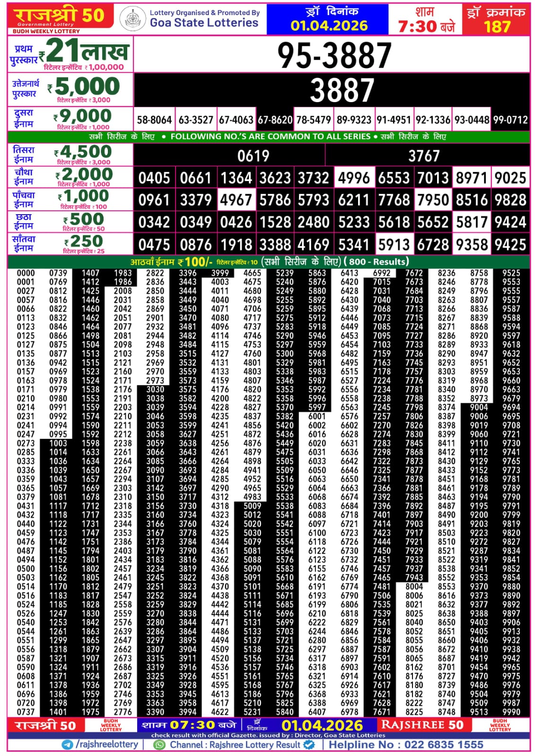
Task: Select fourth prize number 4996
Action: [x=354, y=178]
